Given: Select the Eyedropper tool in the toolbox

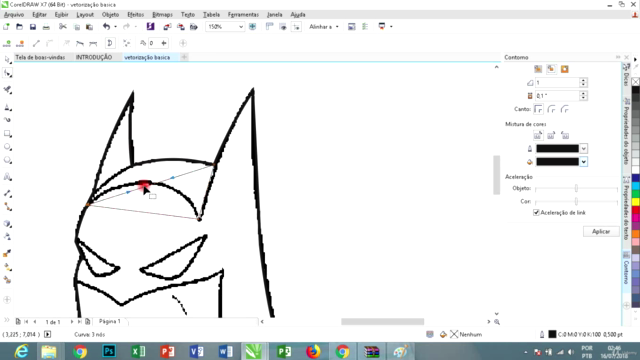Looking at the screenshot, I should click(7, 254).
